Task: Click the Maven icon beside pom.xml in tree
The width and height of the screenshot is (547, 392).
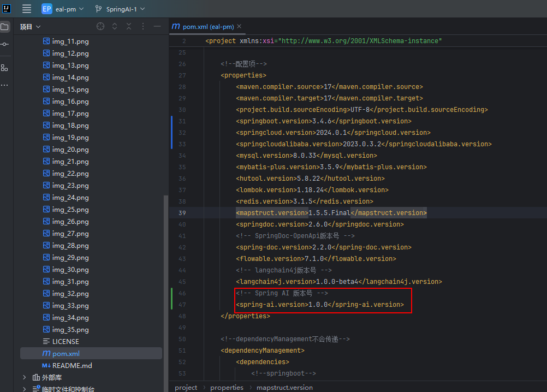Action: click(x=46, y=353)
